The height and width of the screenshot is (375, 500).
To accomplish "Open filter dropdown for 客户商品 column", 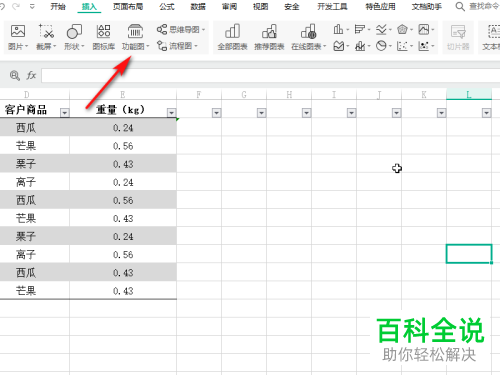I will (64, 113).
